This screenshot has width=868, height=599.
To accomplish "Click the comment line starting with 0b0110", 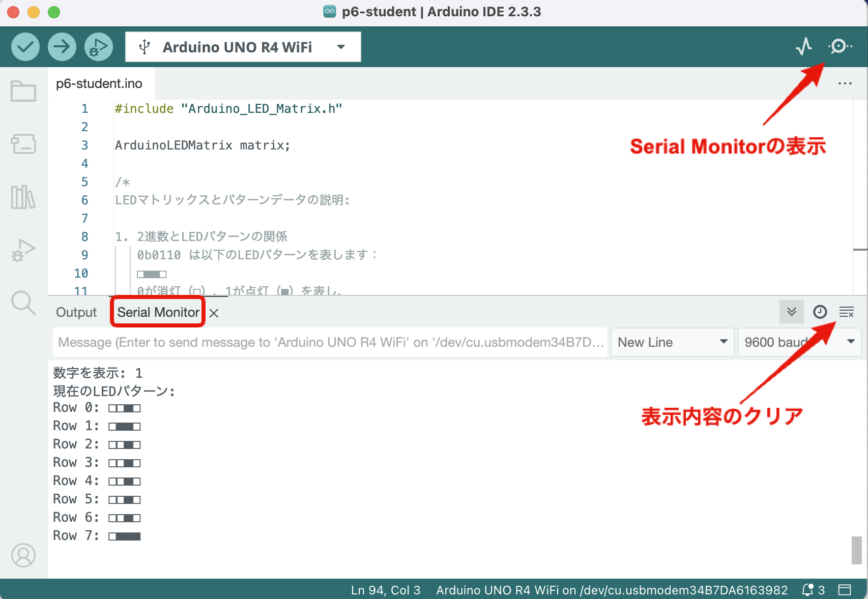I will pos(256,255).
